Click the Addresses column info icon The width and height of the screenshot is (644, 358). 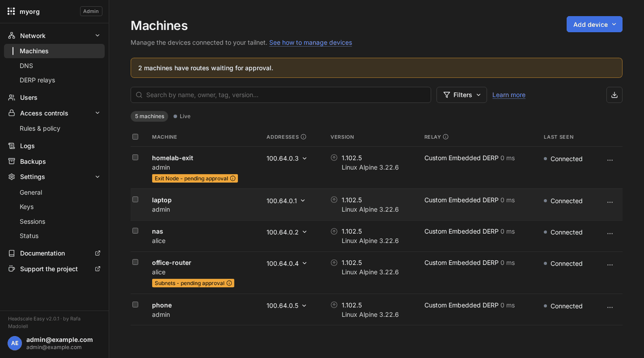[304, 137]
